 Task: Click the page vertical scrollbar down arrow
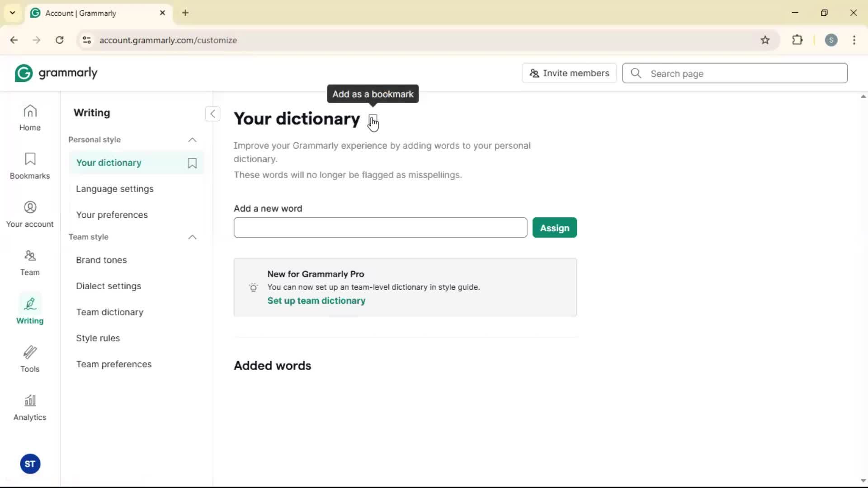(863, 481)
